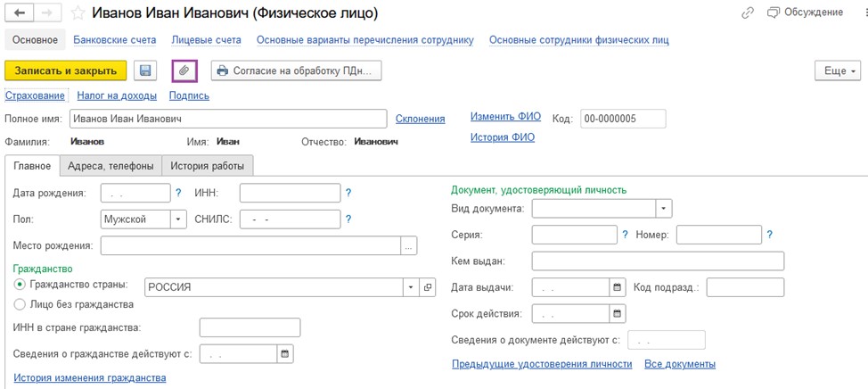Expand the Вид документа dropdown
Screen dimensions: 868x389
(664, 209)
